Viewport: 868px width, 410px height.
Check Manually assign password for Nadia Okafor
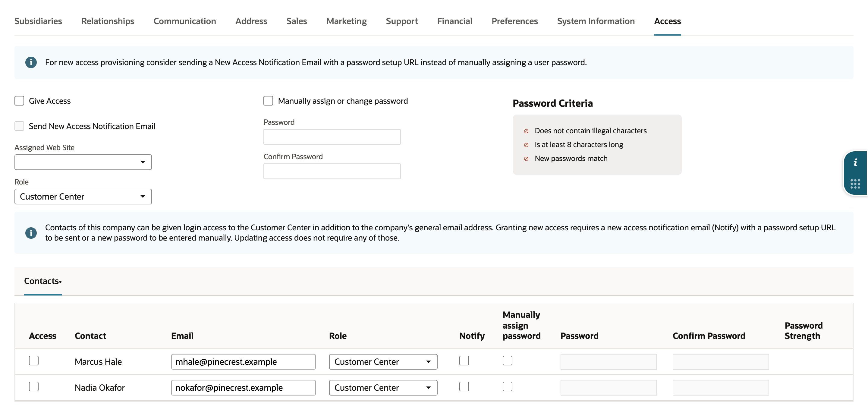[508, 386]
